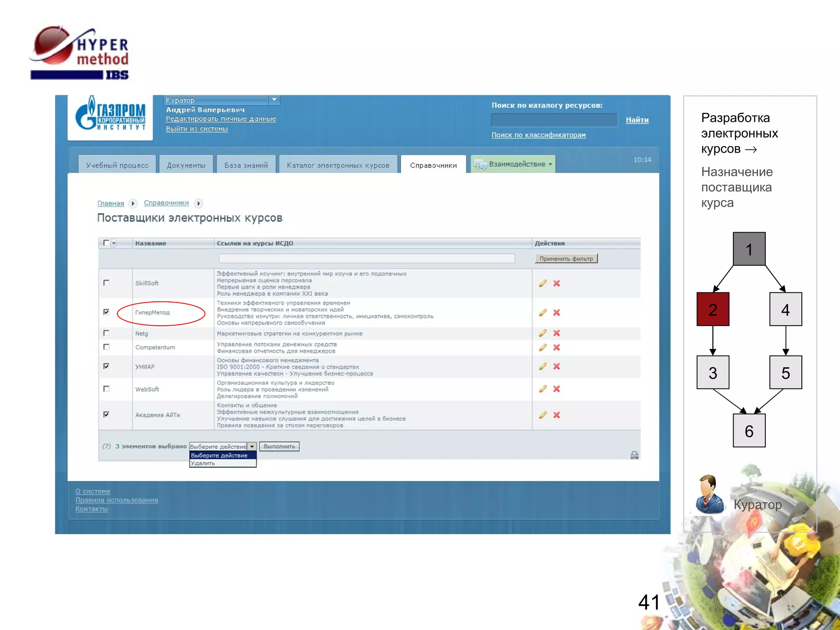This screenshot has width=840, height=630.
Task: Click the breadcrumb arrow after Главная
Action: pos(133,203)
